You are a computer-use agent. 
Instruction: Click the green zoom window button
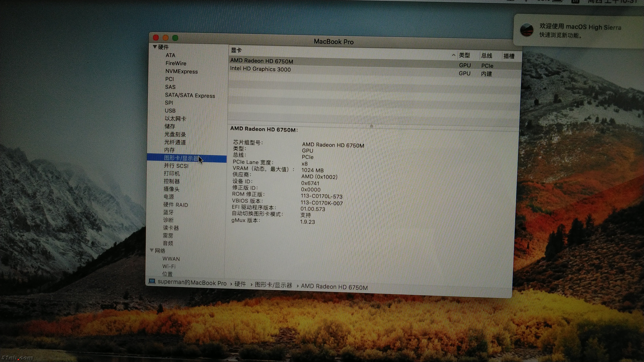tap(175, 38)
